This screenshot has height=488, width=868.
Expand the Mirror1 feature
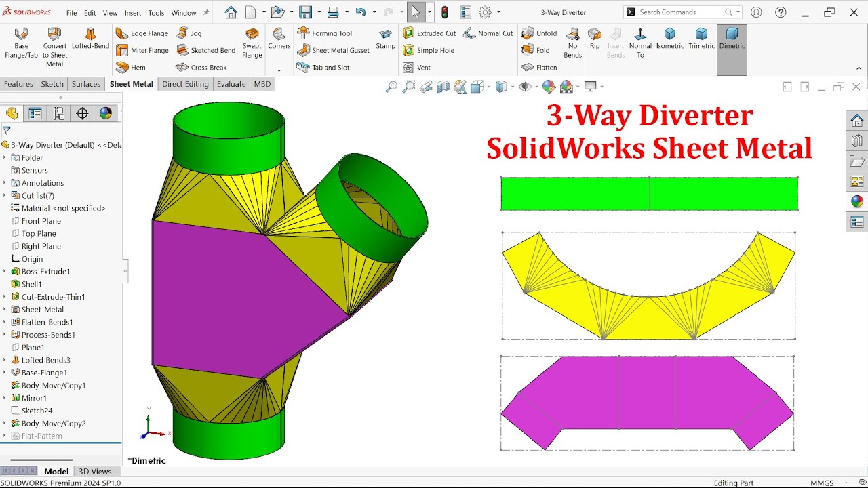4,398
